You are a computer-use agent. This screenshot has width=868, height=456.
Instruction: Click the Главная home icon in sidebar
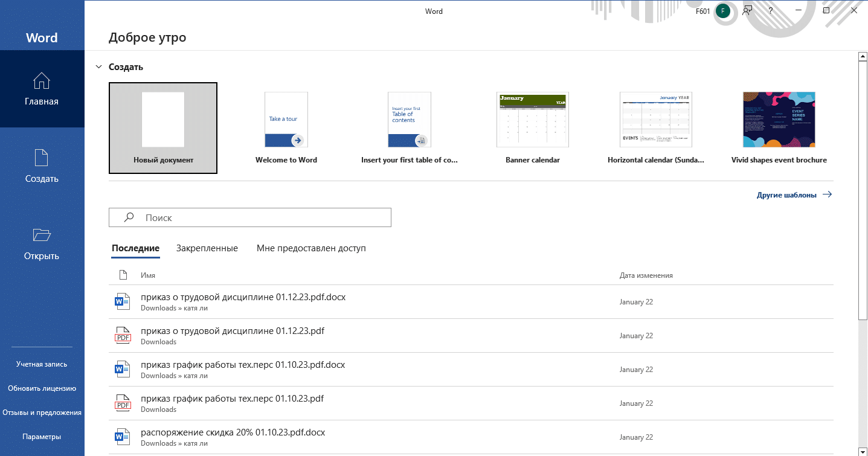[x=42, y=81]
